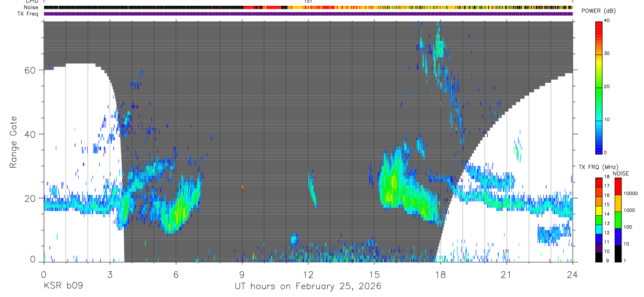Click the '14' tick on the TX FRQ legend
The width and height of the screenshot is (644, 297).
[606, 214]
